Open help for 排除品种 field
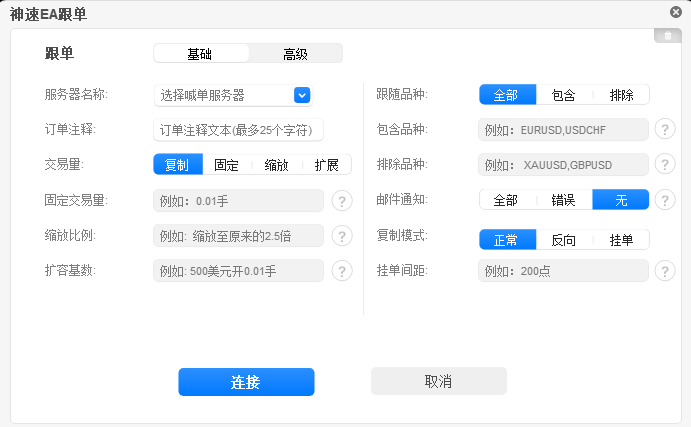 [664, 165]
